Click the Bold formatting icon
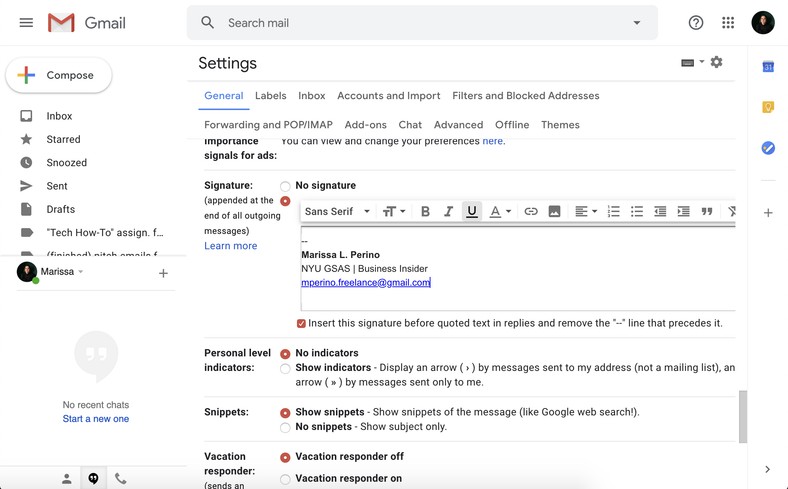This screenshot has width=788, height=489. pos(425,212)
